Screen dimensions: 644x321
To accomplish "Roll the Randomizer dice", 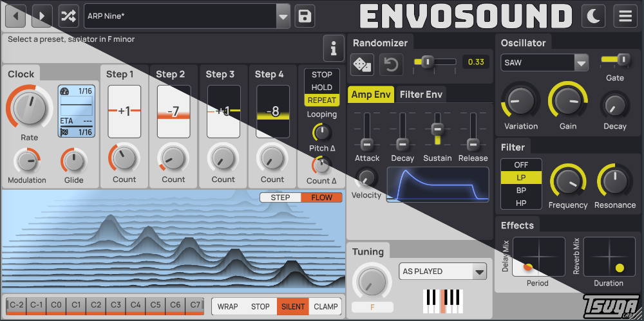I will [362, 64].
